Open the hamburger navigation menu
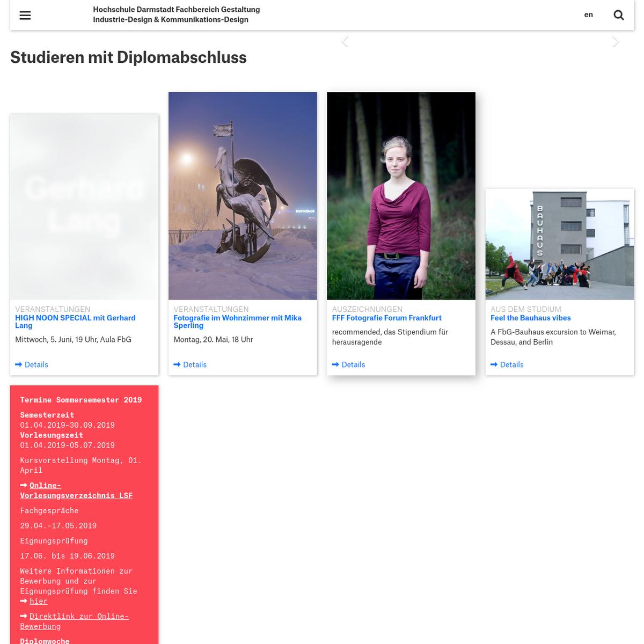This screenshot has height=644, width=644. [25, 15]
